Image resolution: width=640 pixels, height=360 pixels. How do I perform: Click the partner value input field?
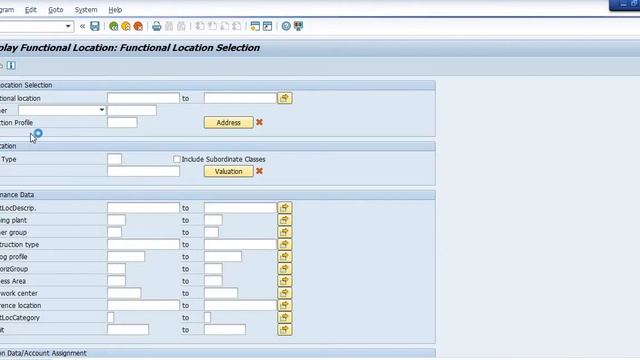(132, 110)
